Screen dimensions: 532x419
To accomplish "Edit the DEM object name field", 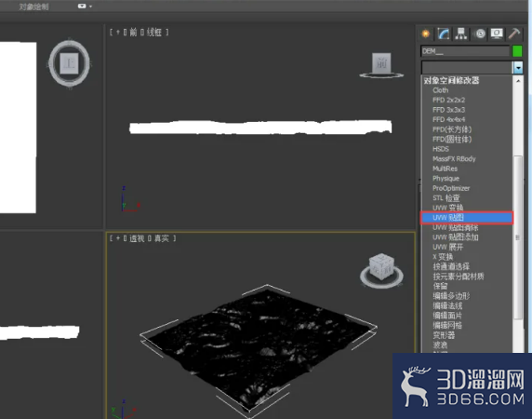I will coord(465,51).
